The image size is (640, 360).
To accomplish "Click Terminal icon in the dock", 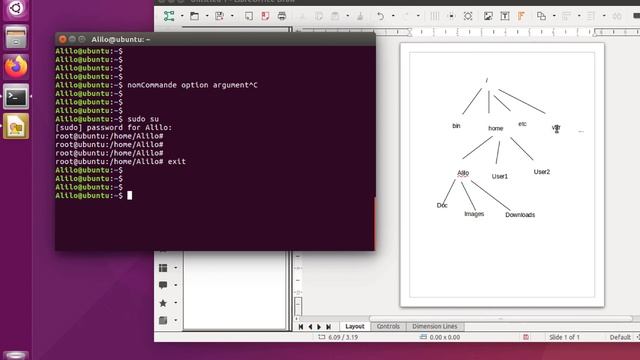I will 16,97.
